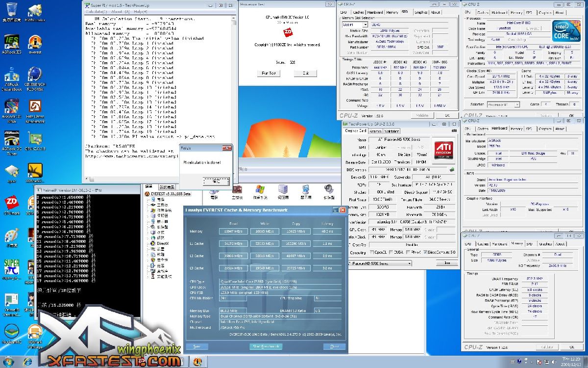This screenshot has width=588, height=368.
Task: Click the Intel Core i7 860 name field in CPU-Z
Action: 518,23
